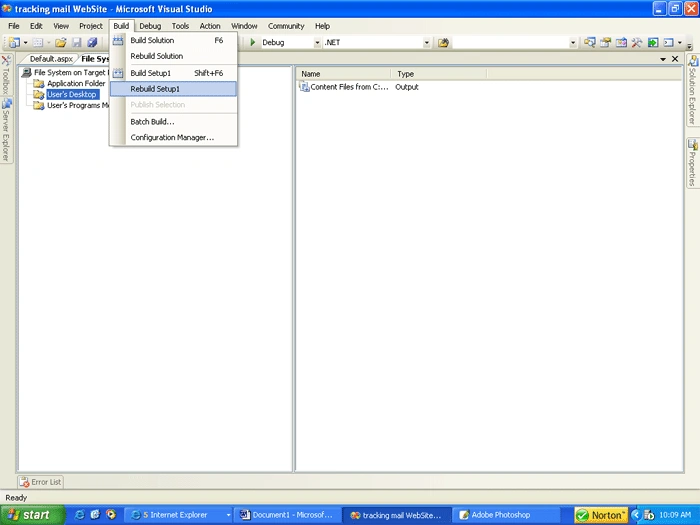This screenshot has height=525, width=700.
Task: Choose Rebuild Solution from the menu
Action: point(174,56)
